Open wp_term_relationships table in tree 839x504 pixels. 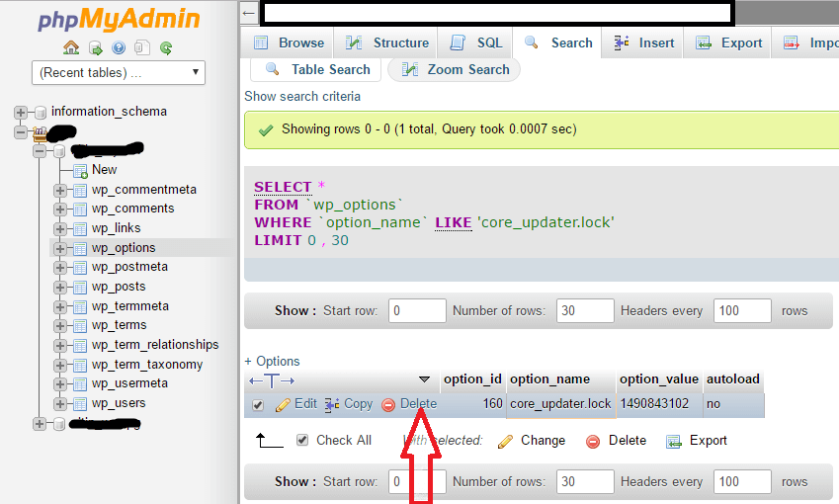point(155,345)
